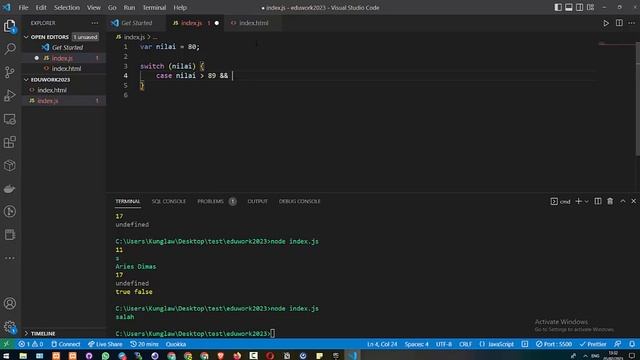Open the Terminal menu
640x360 pixels.
click(154, 7)
